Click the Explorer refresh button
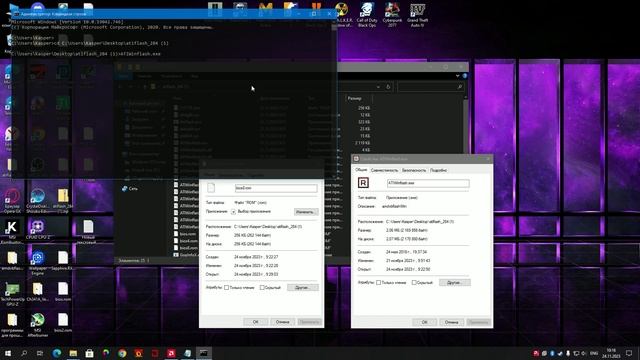The image size is (640, 360). 388,87
